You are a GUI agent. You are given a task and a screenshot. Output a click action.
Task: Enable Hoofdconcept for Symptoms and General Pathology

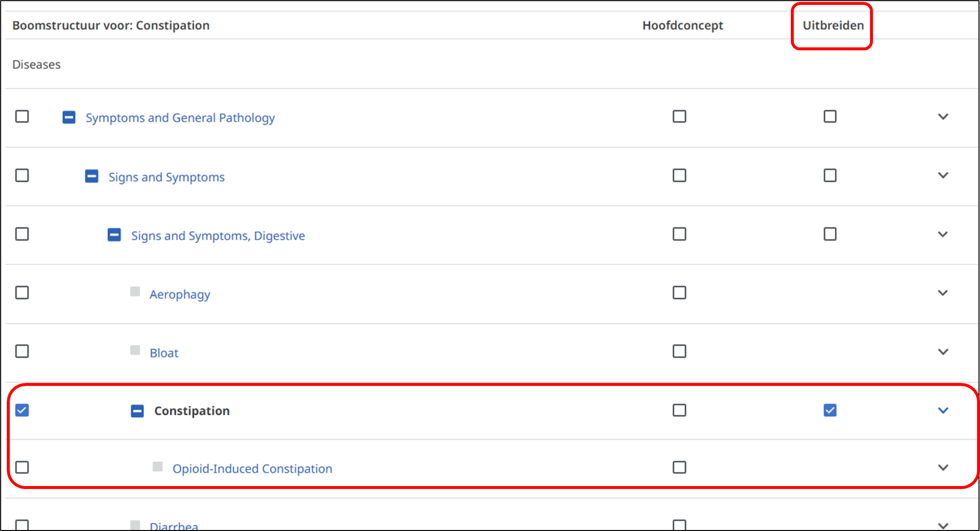(x=679, y=116)
